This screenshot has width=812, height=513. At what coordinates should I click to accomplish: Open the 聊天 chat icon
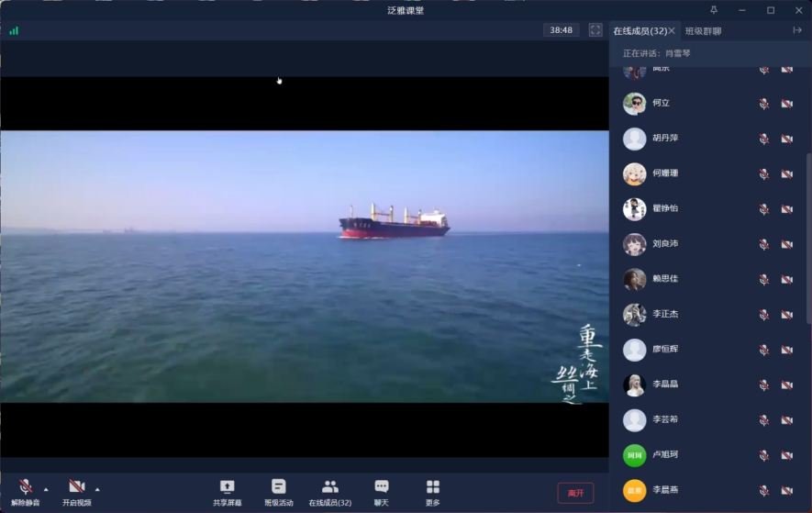[x=382, y=487]
